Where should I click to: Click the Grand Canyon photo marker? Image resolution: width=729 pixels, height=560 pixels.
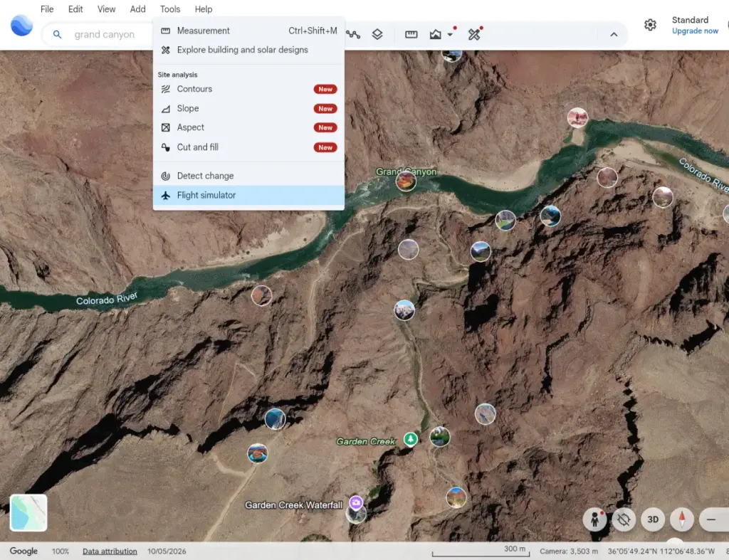[406, 181]
